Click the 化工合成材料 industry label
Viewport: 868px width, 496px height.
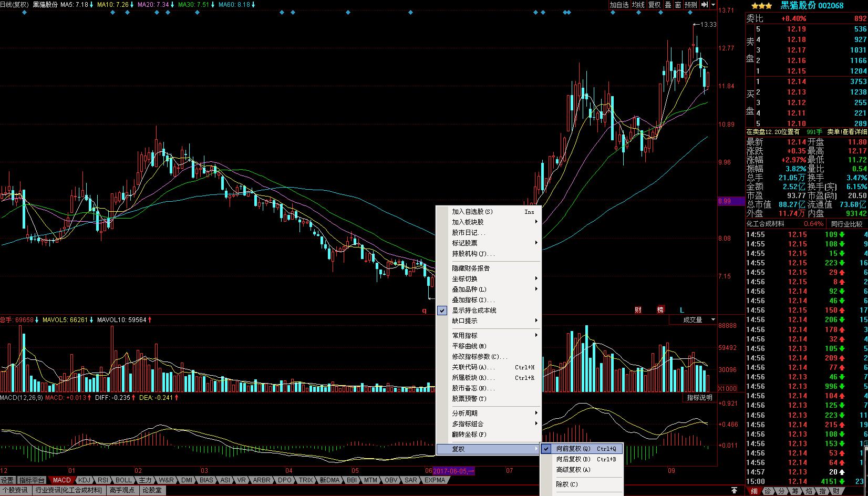tap(766, 224)
